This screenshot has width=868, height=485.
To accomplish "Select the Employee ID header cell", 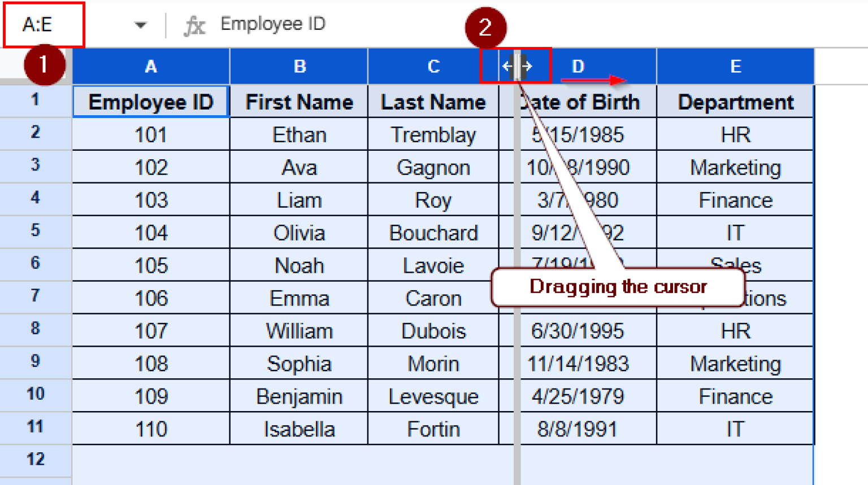I will tap(150, 102).
